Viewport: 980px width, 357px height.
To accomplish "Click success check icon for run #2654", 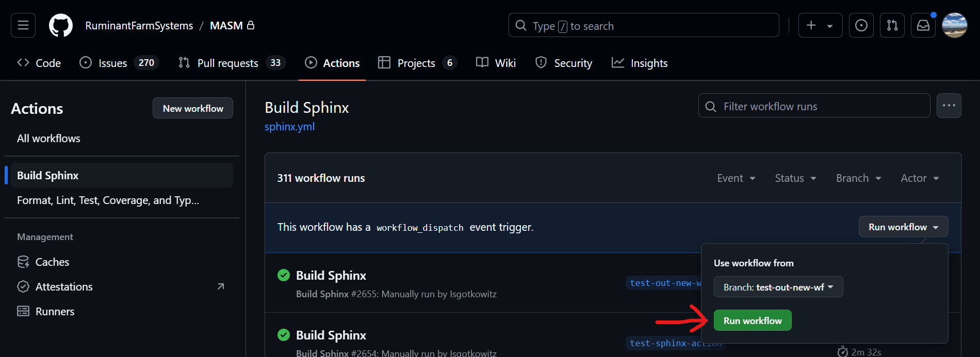I will 284,335.
